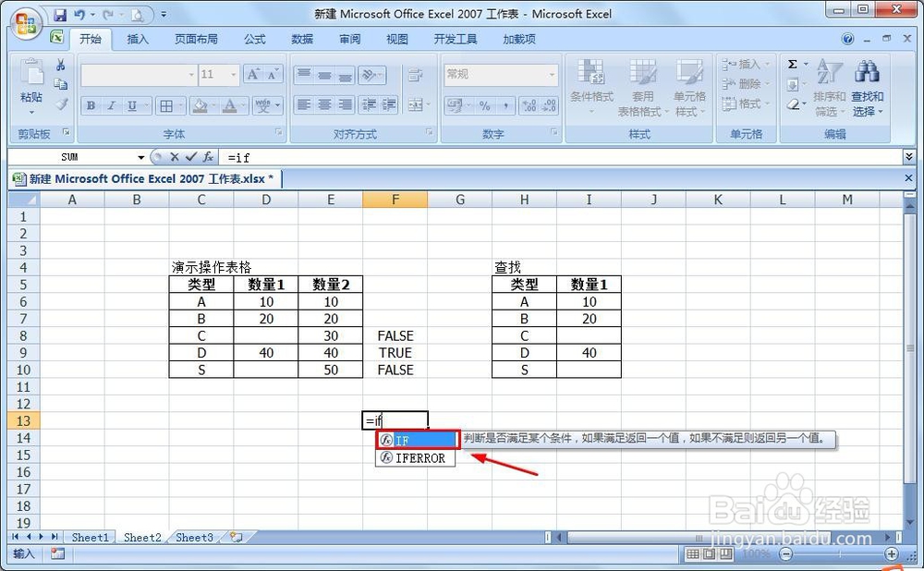The height and width of the screenshot is (571, 924).
Task: Select IF from the formula autocomplete list
Action: click(x=415, y=440)
